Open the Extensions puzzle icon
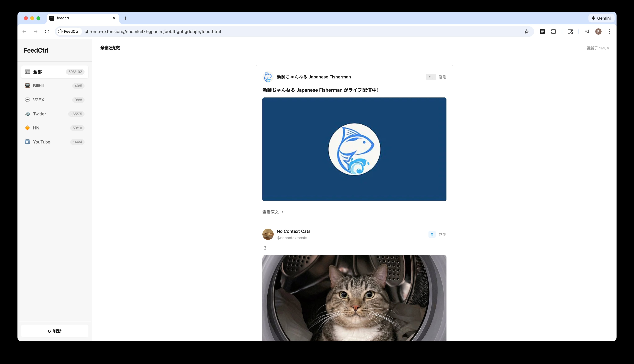The image size is (634, 364). (x=554, y=32)
